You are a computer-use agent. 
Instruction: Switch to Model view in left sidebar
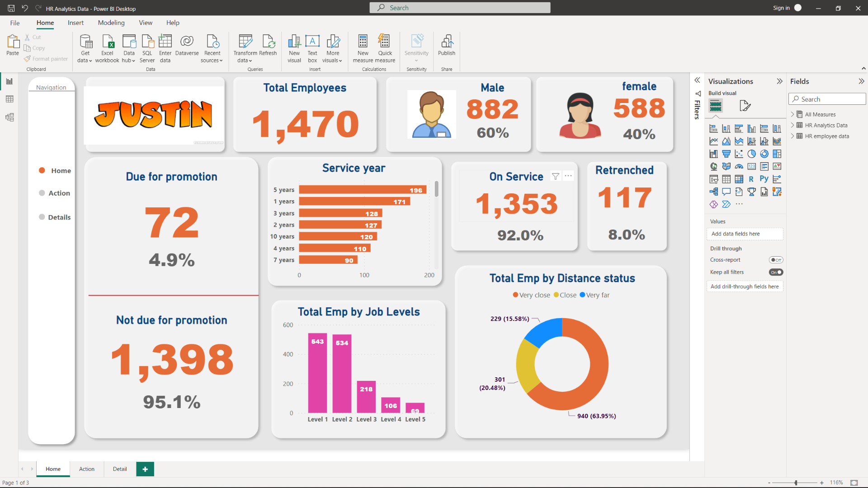[9, 117]
